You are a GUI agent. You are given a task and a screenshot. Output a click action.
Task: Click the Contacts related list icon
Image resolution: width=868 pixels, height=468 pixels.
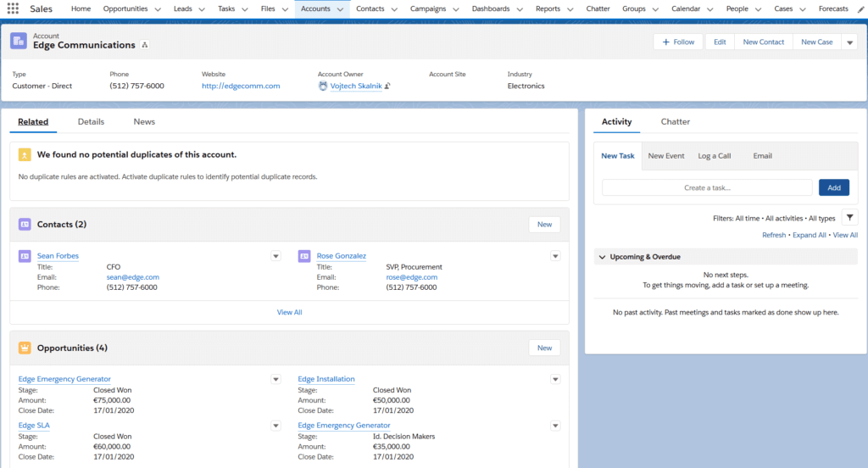[x=25, y=225]
